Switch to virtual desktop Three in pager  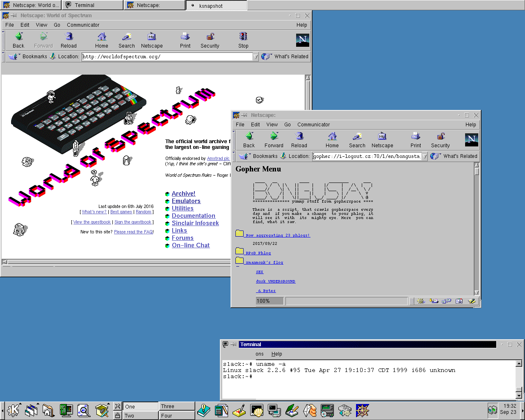[x=176, y=406]
